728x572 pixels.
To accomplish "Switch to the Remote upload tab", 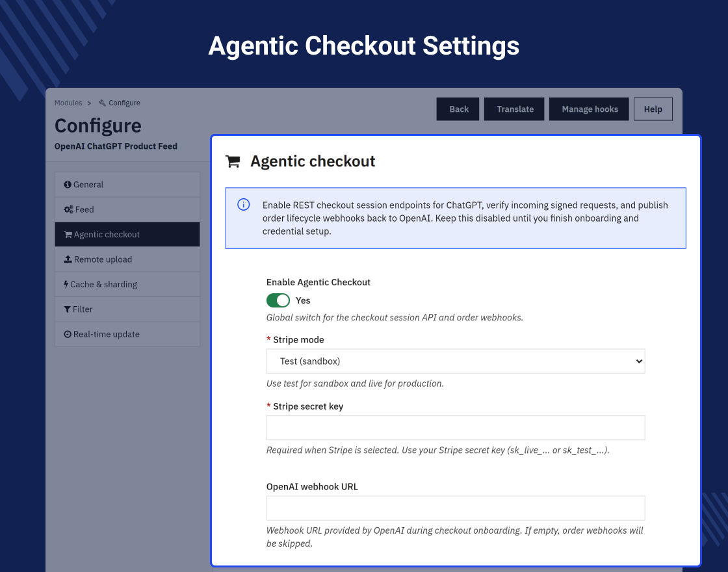I will [127, 259].
